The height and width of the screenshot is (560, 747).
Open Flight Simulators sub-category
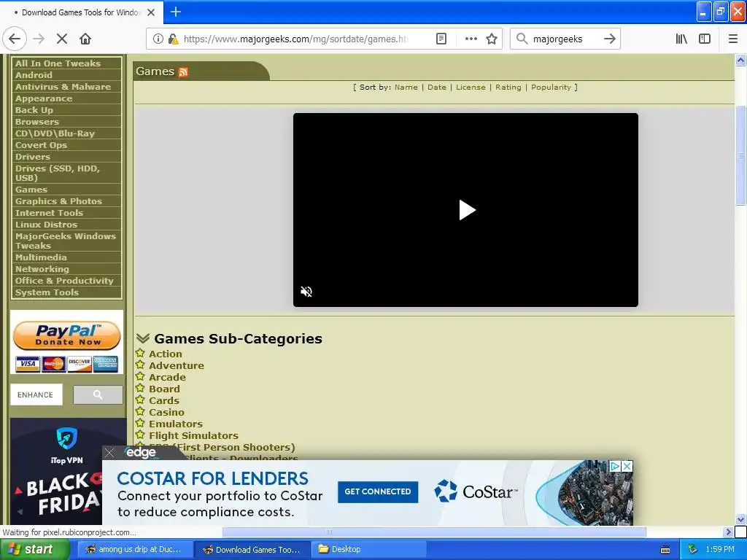click(x=193, y=436)
